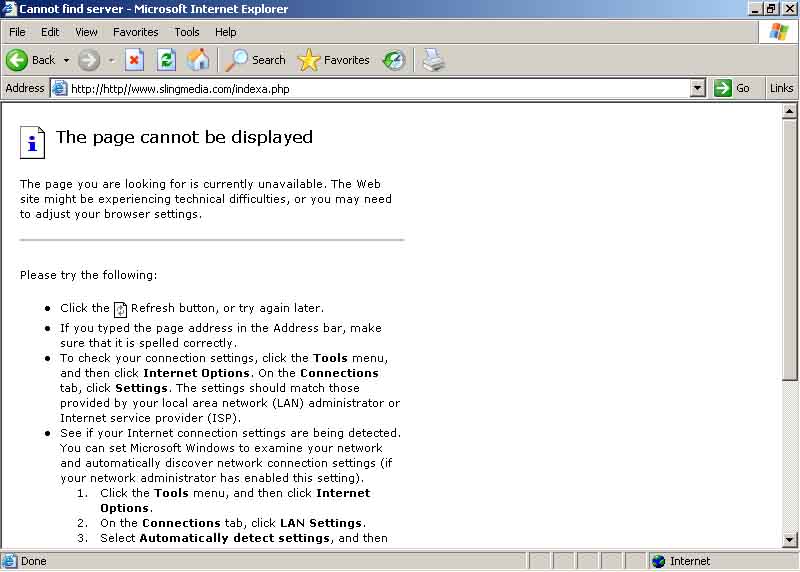Refresh the page with toolbar Refresh icon
800x572 pixels.
click(x=166, y=60)
